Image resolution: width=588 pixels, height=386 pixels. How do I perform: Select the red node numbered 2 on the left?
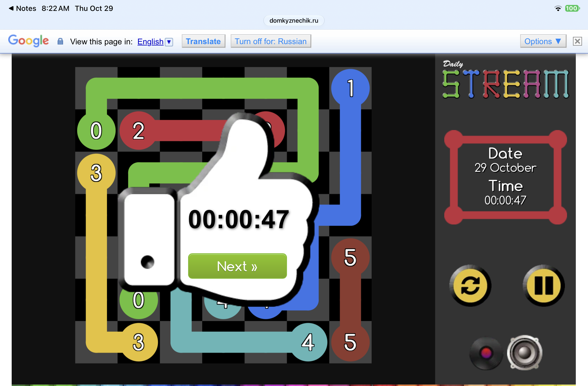coord(139,130)
